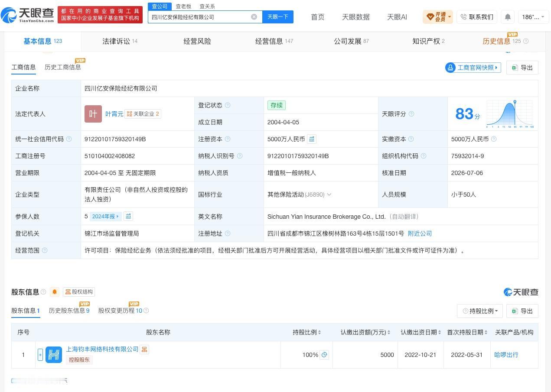Click help icon after 5000万人民币 paid-in value
This screenshot has width=551, height=392.
tap(494, 139)
